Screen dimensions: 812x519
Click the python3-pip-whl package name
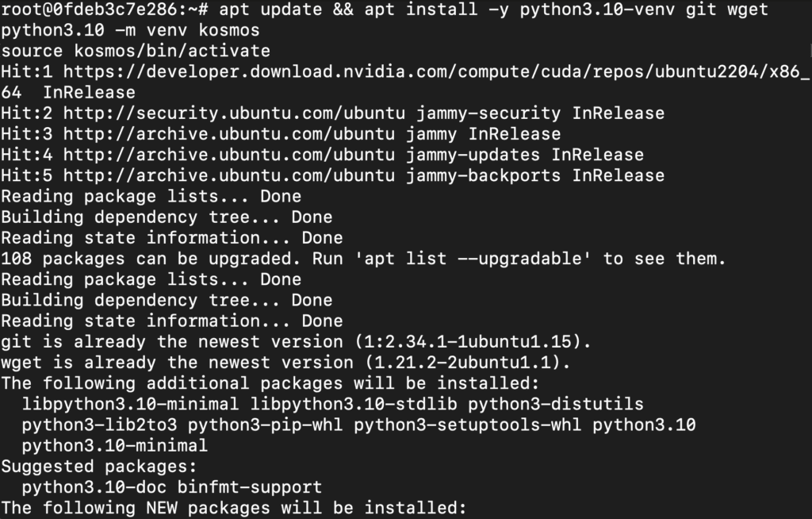pos(265,425)
